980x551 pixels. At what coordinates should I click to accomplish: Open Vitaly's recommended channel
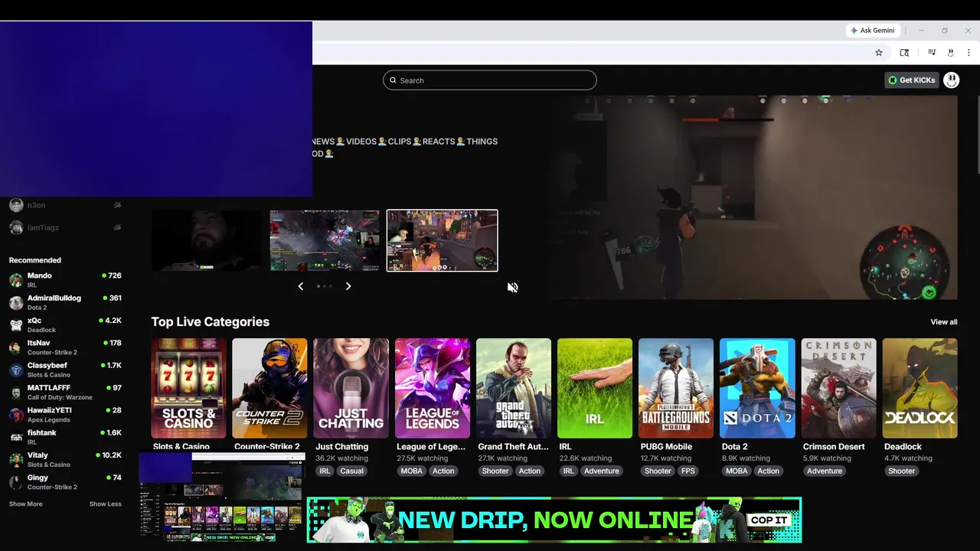65,460
